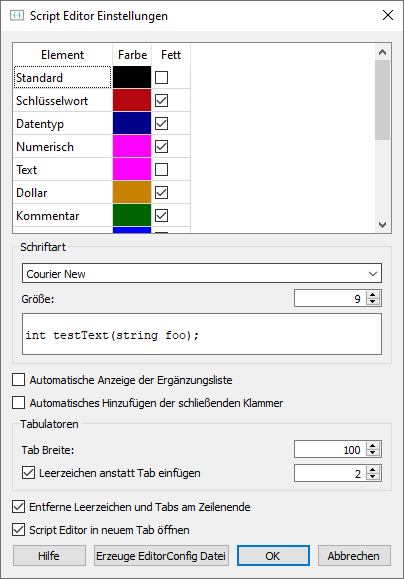This screenshot has height=579, width=404.
Task: Change the Kommentar green color swatch
Action: point(132,215)
